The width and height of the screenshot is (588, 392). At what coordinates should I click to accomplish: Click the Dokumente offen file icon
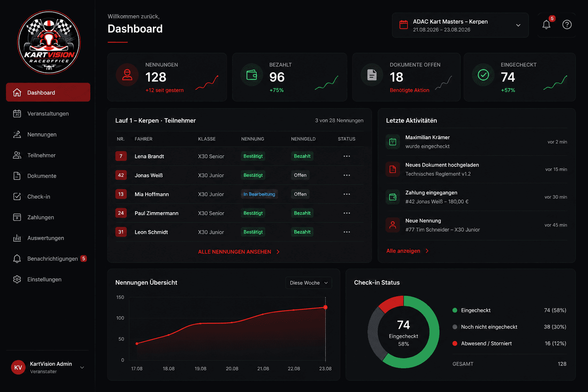[x=372, y=75]
